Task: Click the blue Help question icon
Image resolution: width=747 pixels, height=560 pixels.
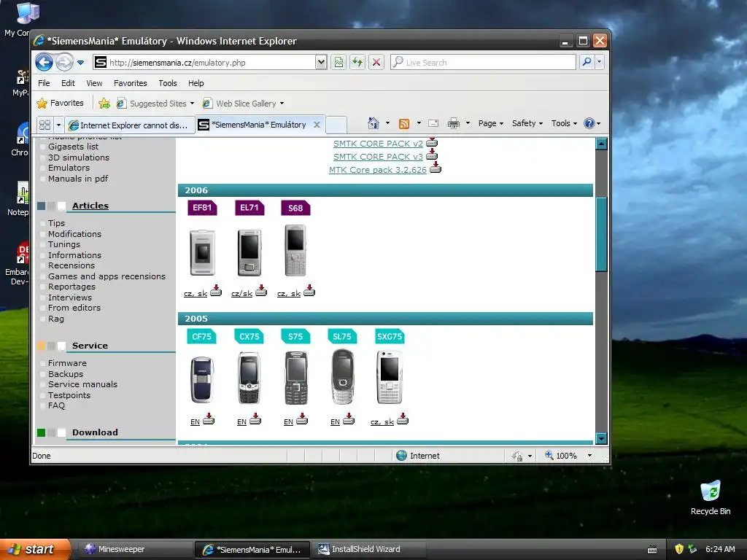Action: [589, 123]
